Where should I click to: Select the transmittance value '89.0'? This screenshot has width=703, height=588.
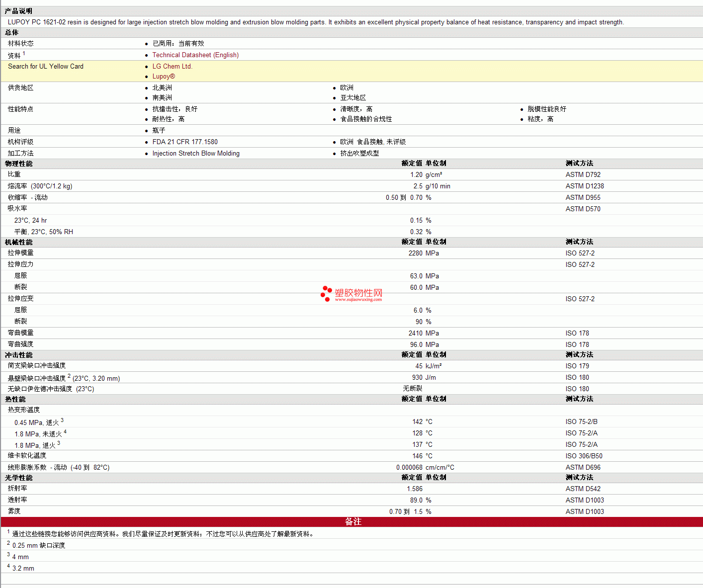tap(416, 501)
